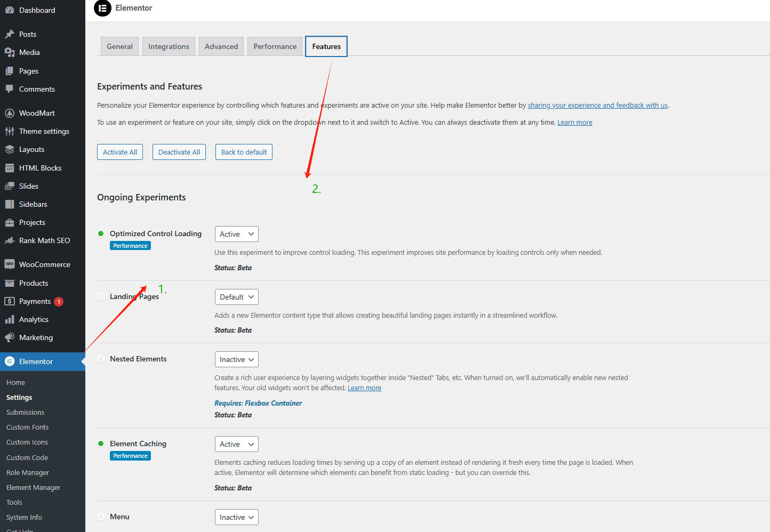Click the Deactivate All button
The height and width of the screenshot is (532, 770).
point(179,152)
